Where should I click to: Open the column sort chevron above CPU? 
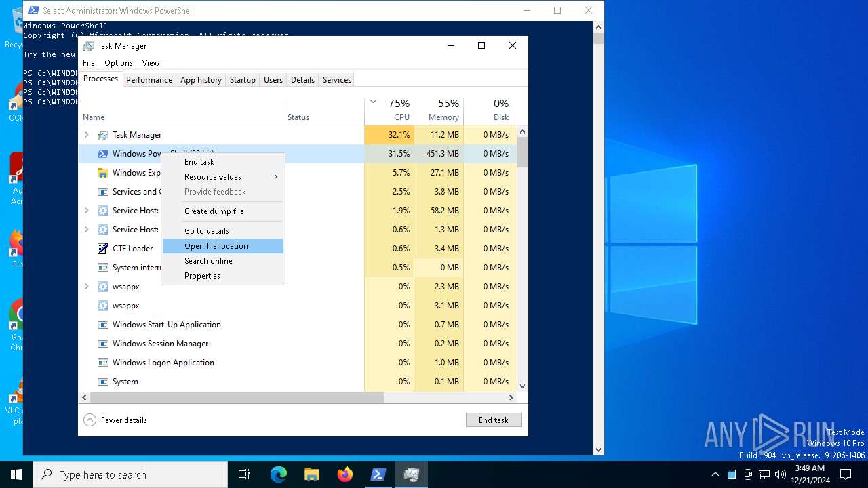(x=373, y=102)
